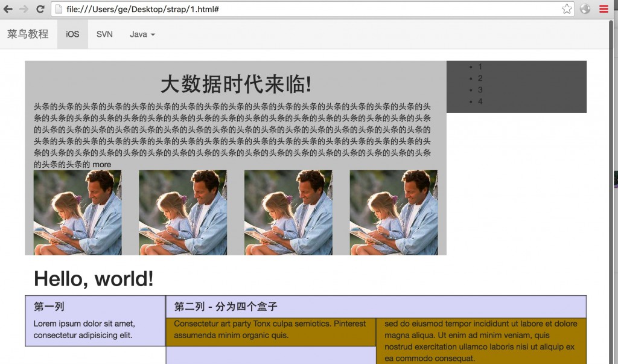Select carousel item 2

click(480, 78)
